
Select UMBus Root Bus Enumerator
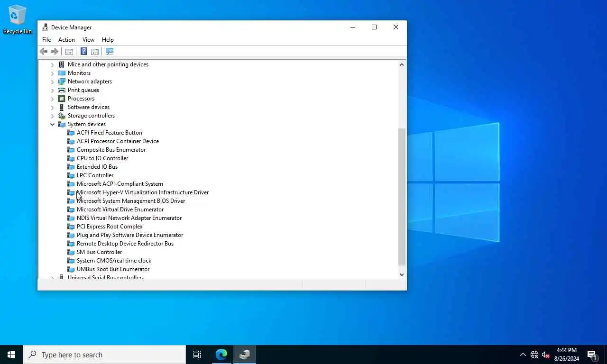(x=113, y=269)
